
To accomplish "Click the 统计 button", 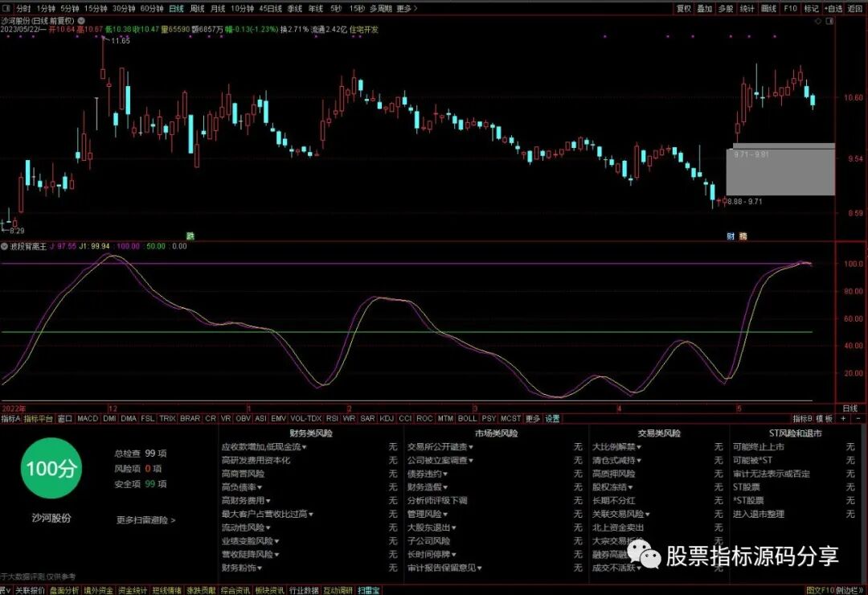I will point(747,8).
